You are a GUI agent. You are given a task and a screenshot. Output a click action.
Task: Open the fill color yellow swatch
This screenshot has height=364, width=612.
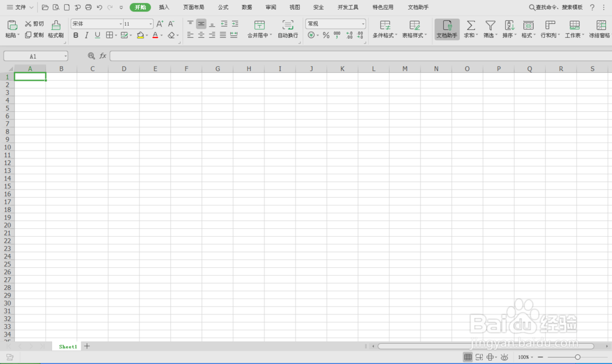pos(141,35)
